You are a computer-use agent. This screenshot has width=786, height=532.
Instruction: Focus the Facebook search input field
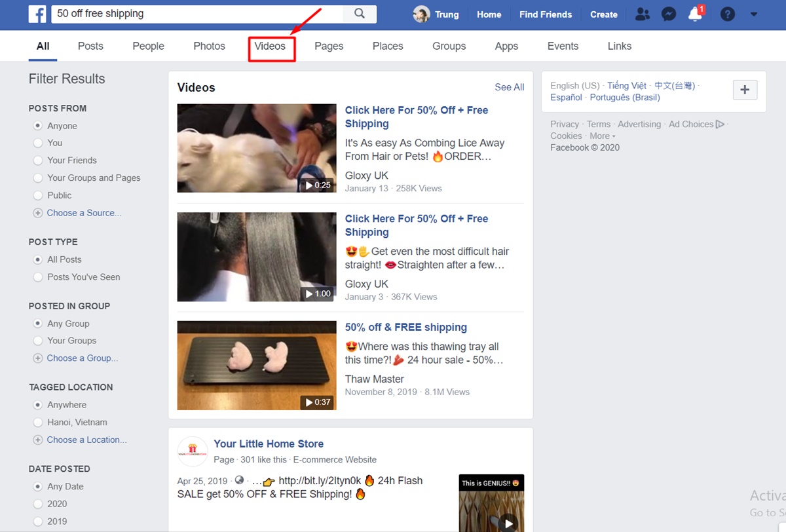point(197,14)
